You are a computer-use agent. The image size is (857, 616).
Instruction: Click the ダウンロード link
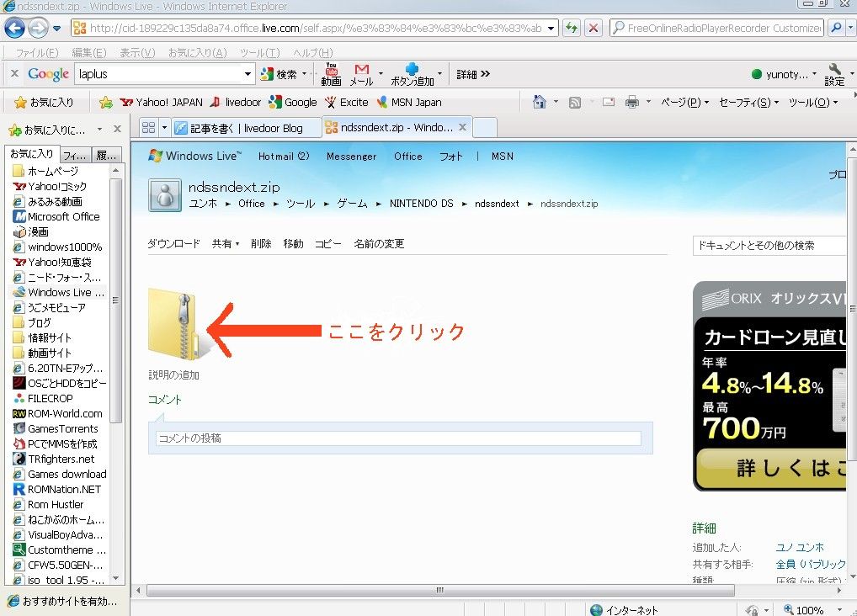(x=173, y=244)
